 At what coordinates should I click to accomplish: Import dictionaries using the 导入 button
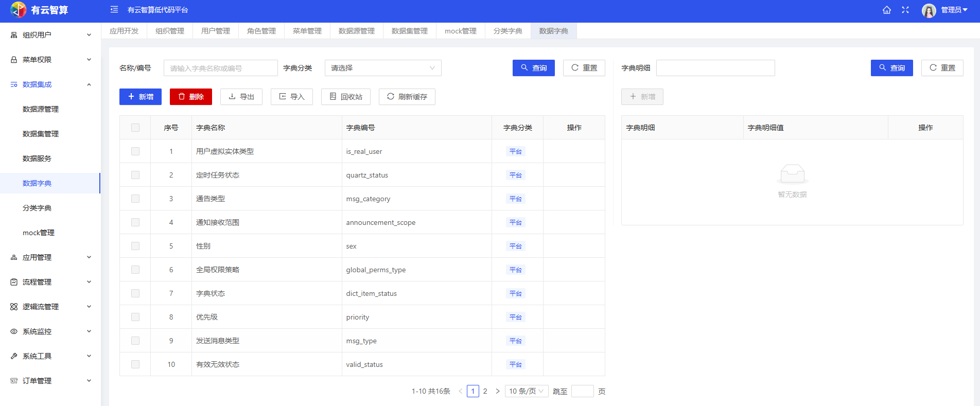tap(292, 97)
